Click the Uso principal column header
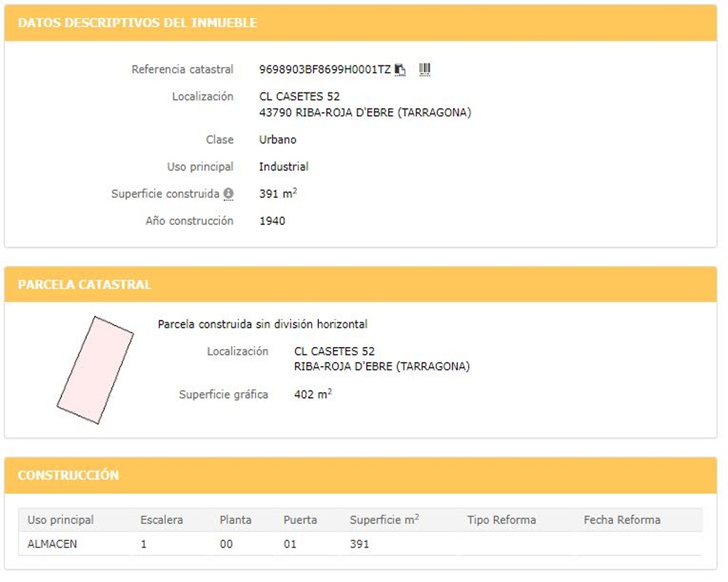 pos(60,520)
